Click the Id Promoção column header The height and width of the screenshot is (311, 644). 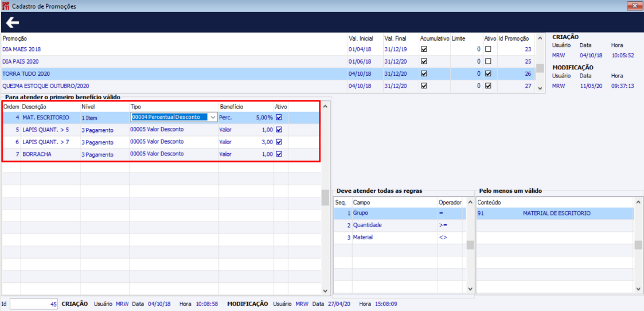[x=514, y=38]
